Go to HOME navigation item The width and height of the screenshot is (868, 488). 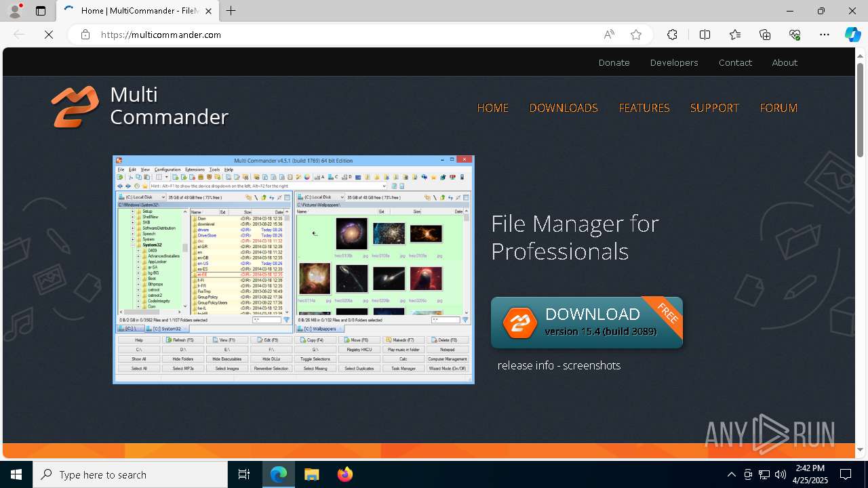493,108
